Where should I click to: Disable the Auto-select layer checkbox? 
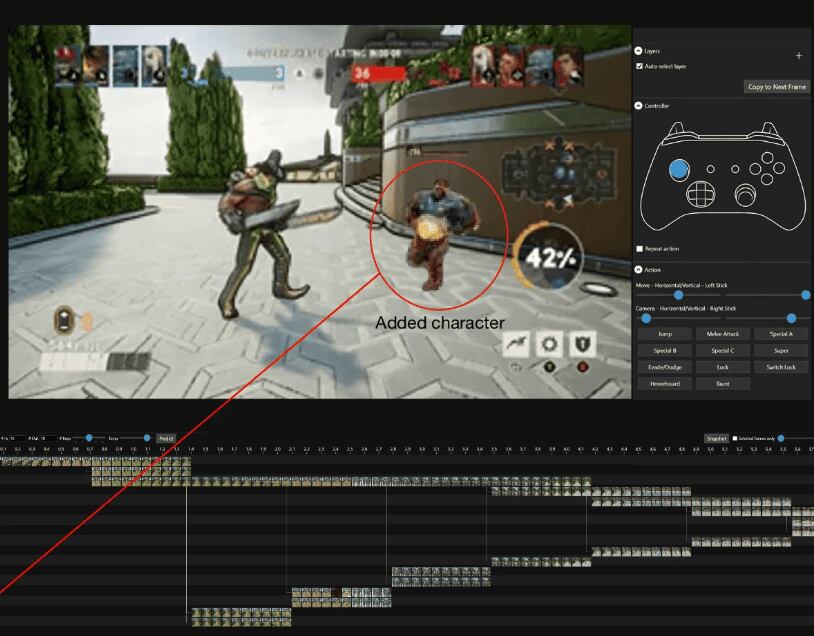(x=640, y=66)
